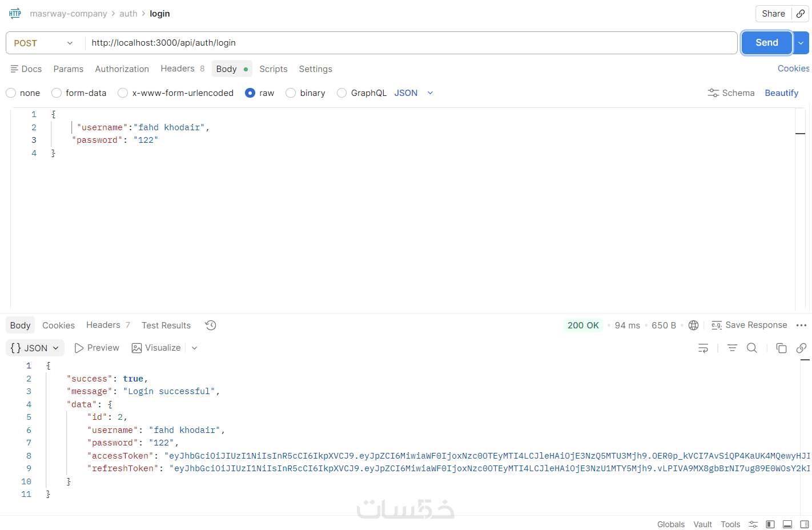The image size is (812, 530).
Task: Open response more options ellipsis
Action: point(801,325)
